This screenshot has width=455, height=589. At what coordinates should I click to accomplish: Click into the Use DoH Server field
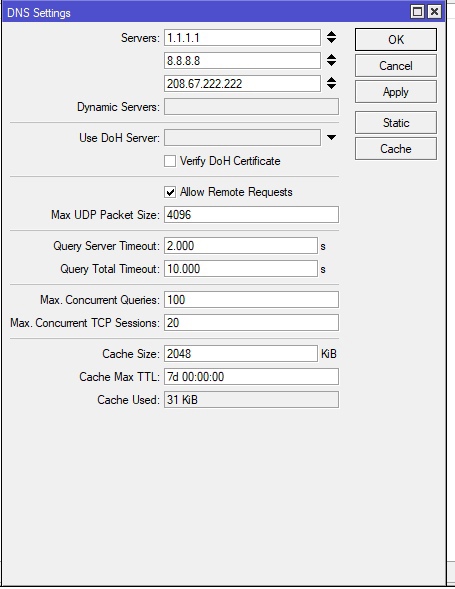(x=242, y=138)
